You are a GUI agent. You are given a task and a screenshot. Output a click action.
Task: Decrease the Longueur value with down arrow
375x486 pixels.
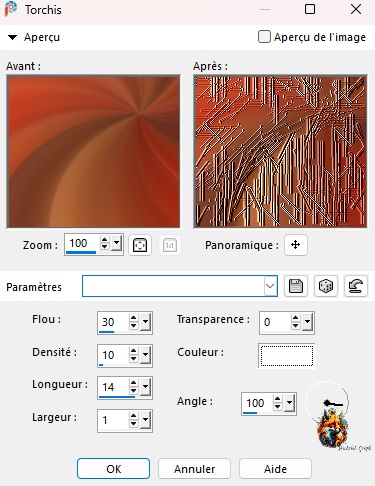click(133, 391)
